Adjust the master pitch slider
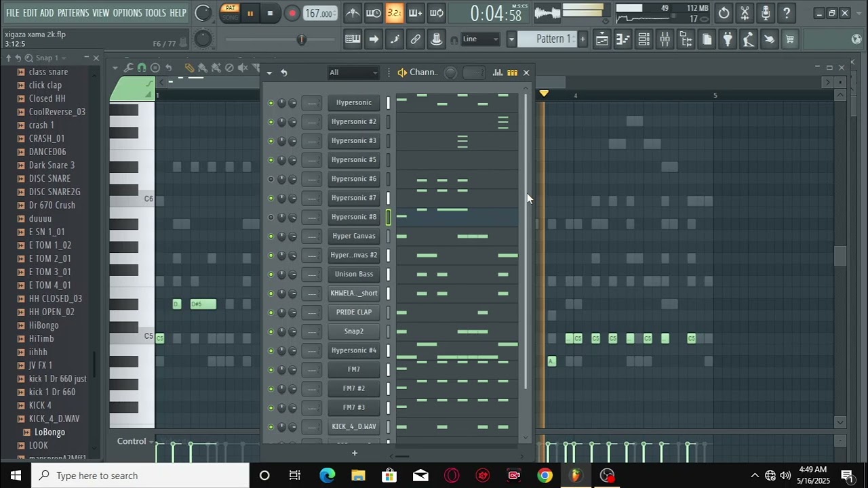 [x=302, y=40]
